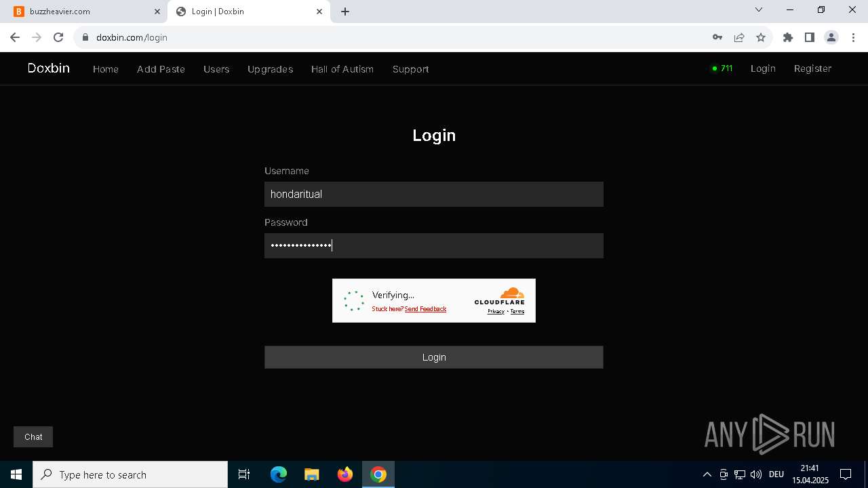Click into the Username field
This screenshot has height=488, width=868.
(x=434, y=194)
